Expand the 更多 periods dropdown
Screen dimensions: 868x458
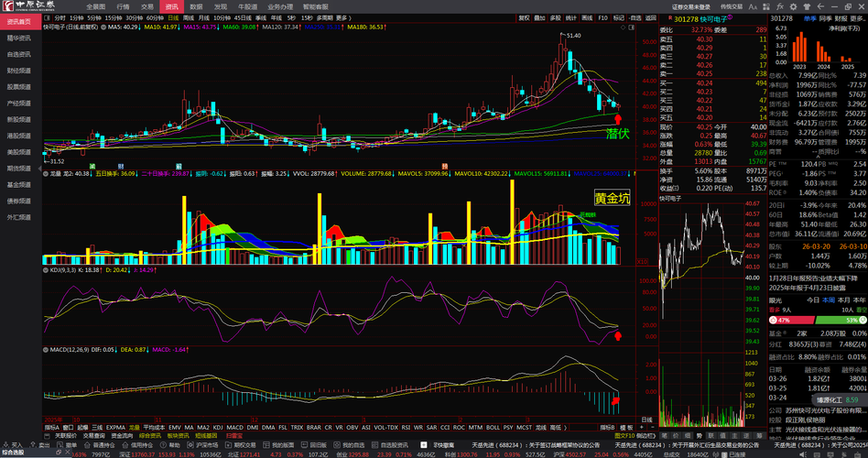pyautogui.click(x=343, y=17)
